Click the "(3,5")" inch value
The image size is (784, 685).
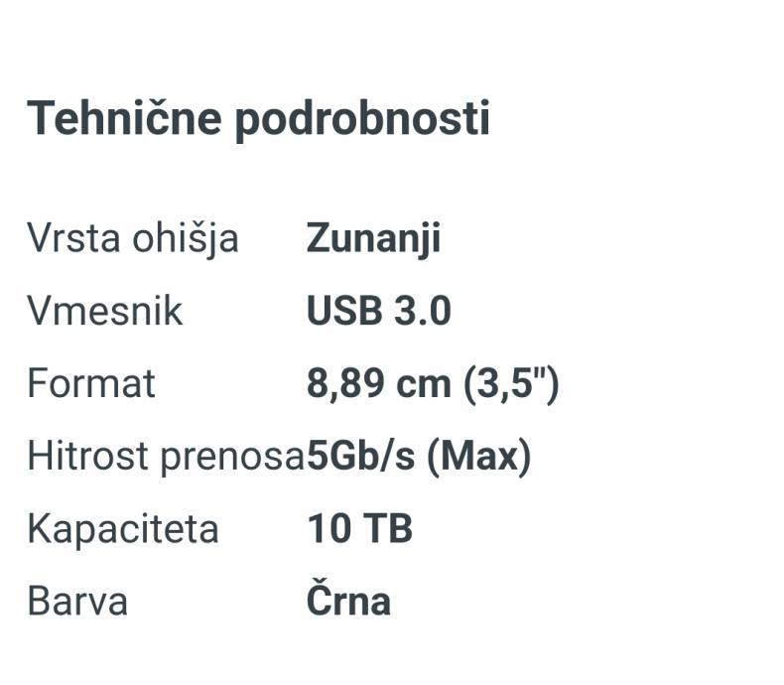(x=510, y=384)
